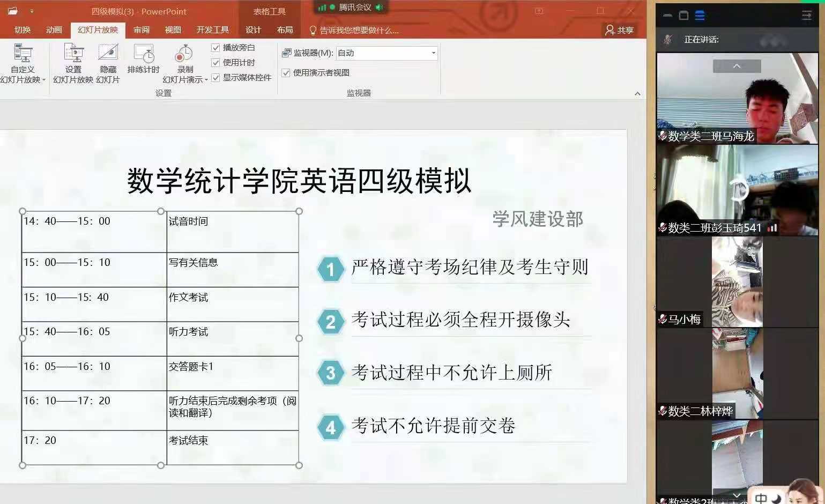
Task: Open the 视图 ribbon tab
Action: 173,30
